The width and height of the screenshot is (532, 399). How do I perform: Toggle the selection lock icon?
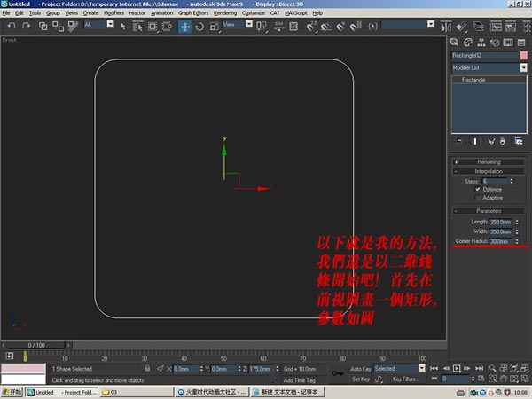point(147,368)
